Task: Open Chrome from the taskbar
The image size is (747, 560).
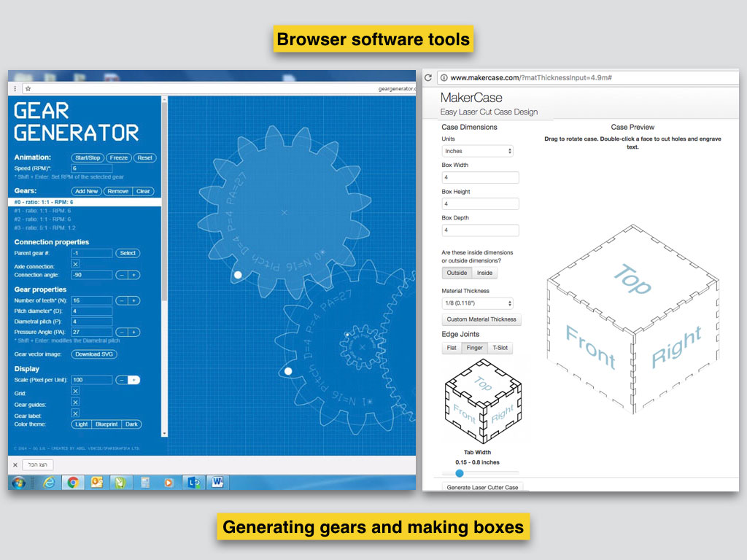Action: tap(72, 483)
